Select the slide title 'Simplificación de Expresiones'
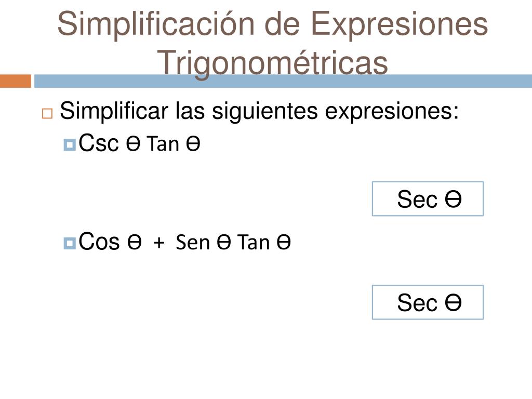532x399 pixels. 272,24
